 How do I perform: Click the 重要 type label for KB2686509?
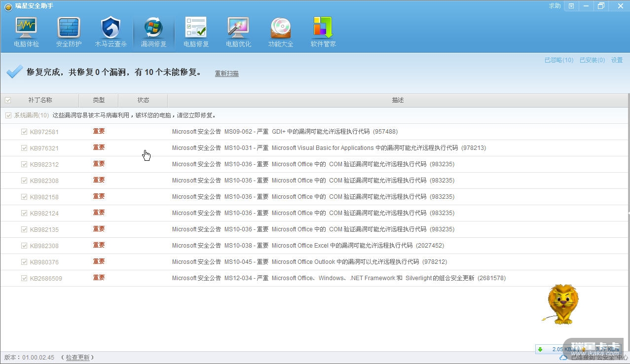(99, 278)
